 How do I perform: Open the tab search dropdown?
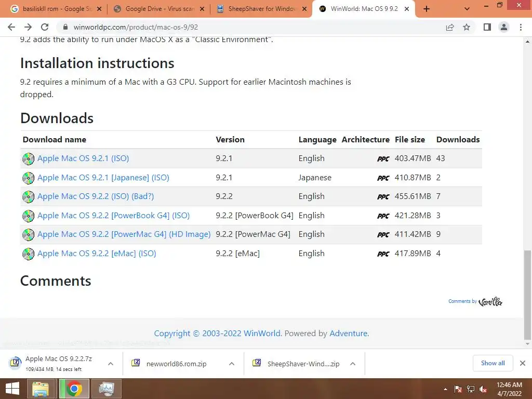[467, 9]
